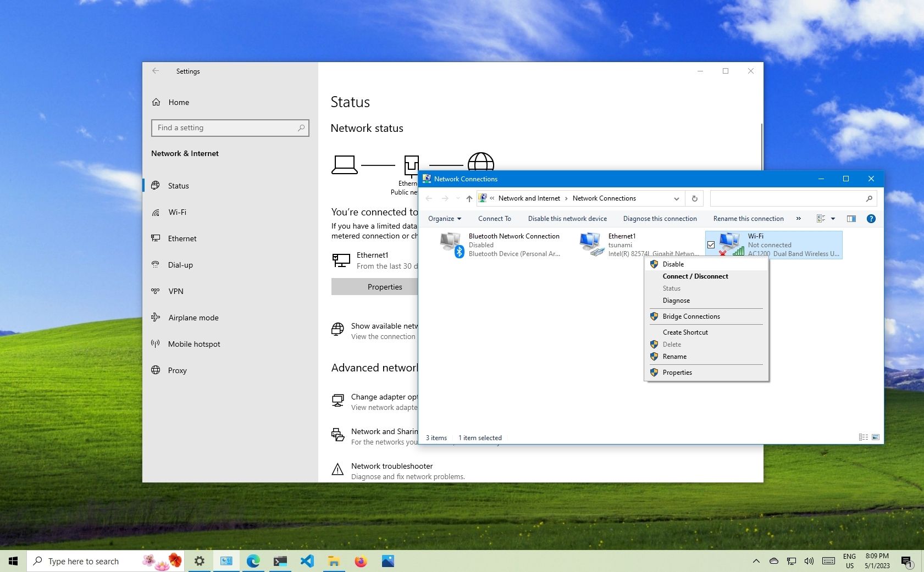Open the Views dropdown arrow on the toolbar
This screenshot has width=924, height=572.
[x=832, y=218]
